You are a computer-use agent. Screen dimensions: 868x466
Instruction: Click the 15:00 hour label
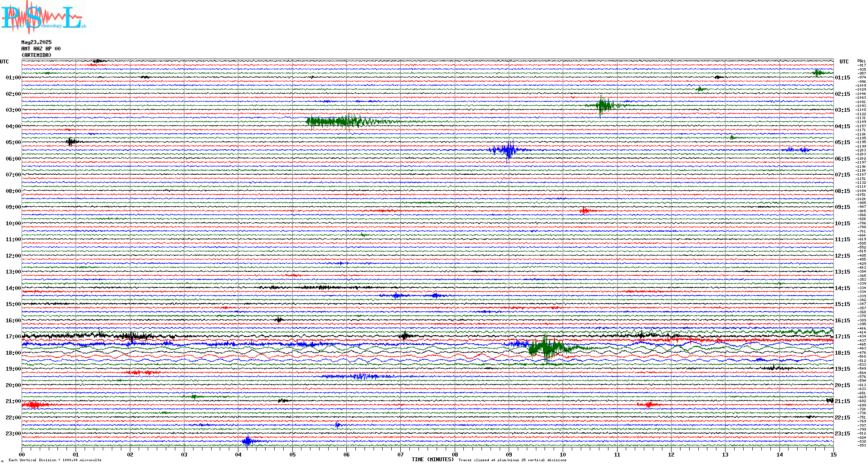click(x=13, y=304)
